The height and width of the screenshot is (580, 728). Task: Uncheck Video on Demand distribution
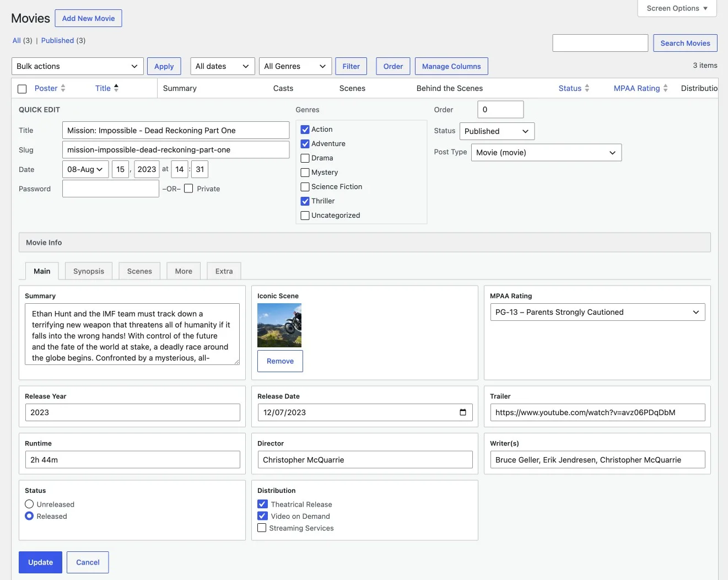click(262, 516)
